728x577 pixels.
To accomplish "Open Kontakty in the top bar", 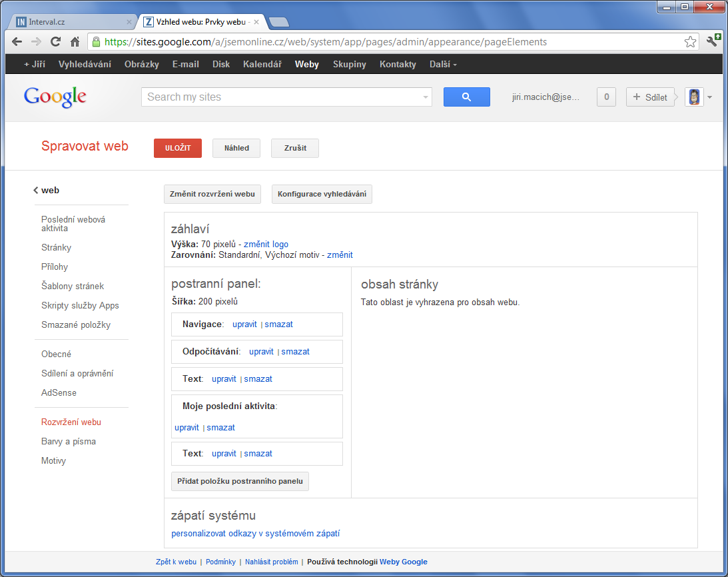I will point(398,65).
